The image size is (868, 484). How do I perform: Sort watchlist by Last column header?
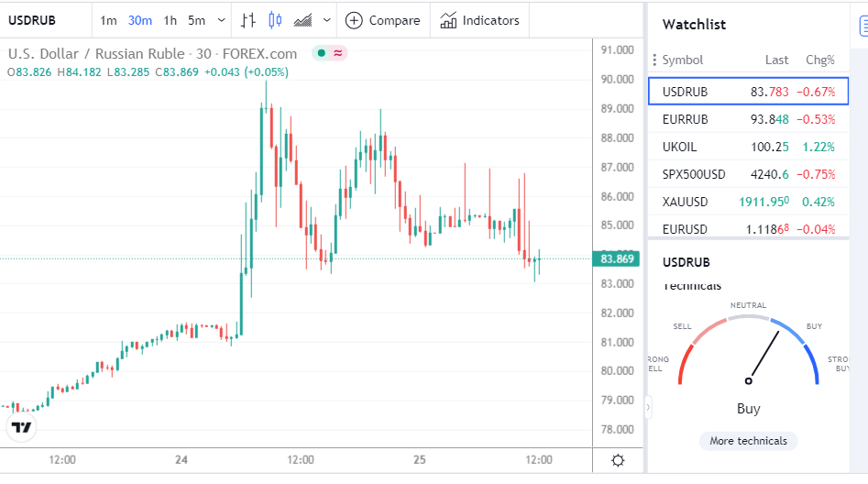coord(776,60)
